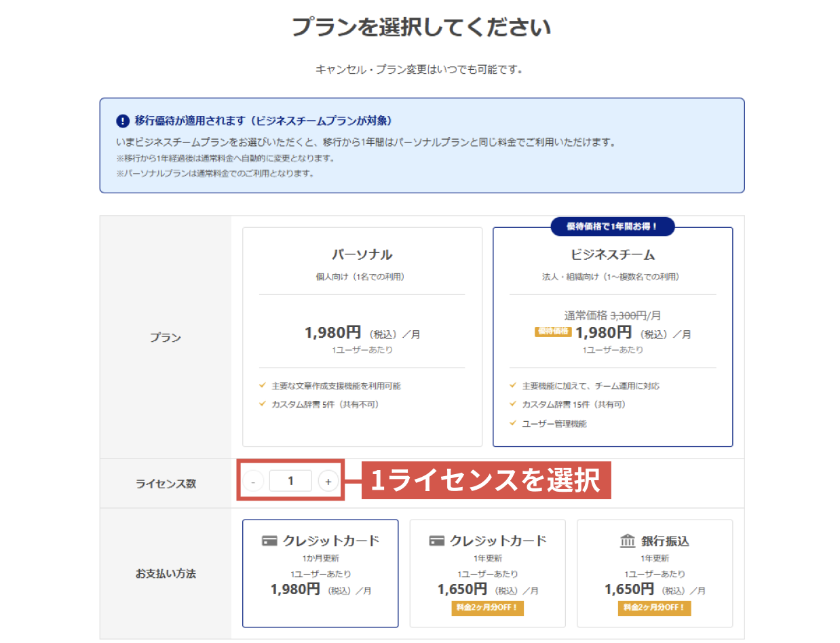840x643 pixels.
Task: Click 個人向け（1名での利用） subtitle
Action: pyautogui.click(x=360, y=277)
